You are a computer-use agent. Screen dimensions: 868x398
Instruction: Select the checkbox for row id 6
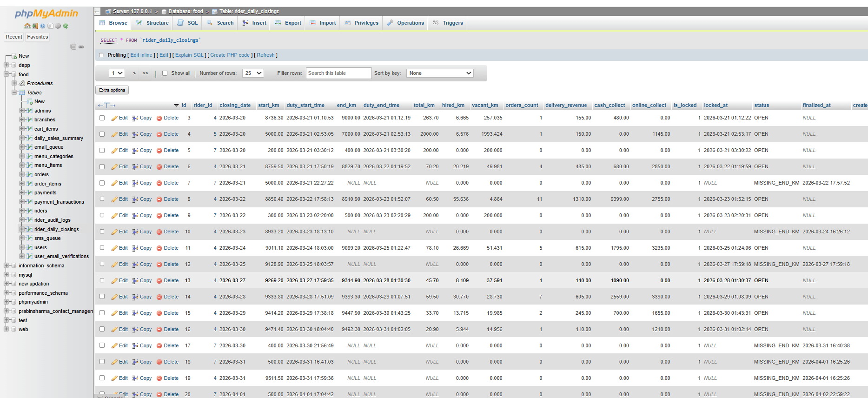102,167
